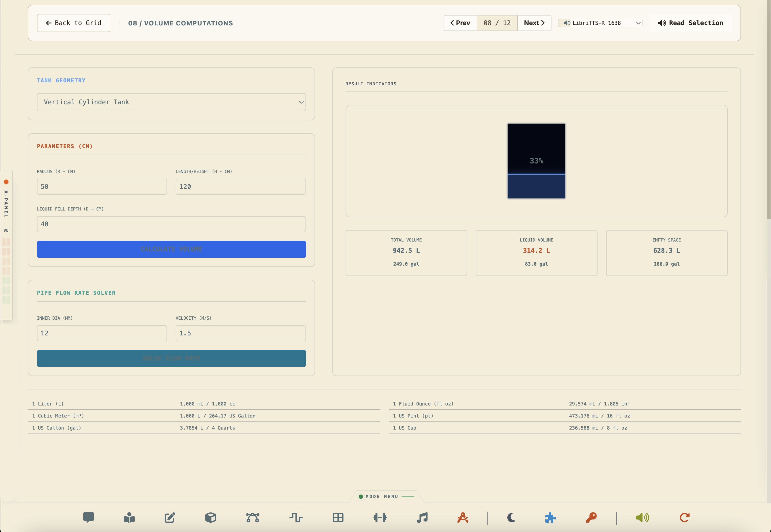The width and height of the screenshot is (771, 532).
Task: Click the 1 US Gallon (gal) row
Action: click(204, 428)
